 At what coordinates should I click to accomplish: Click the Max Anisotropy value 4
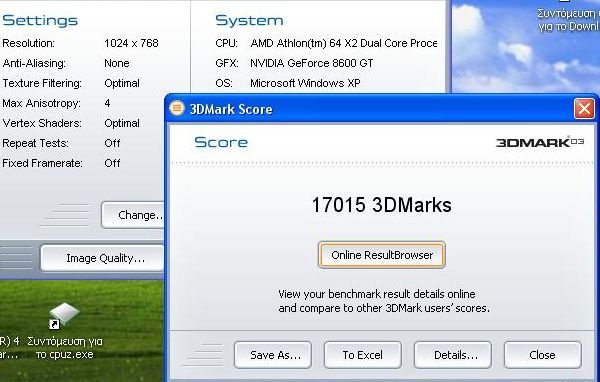pos(107,103)
